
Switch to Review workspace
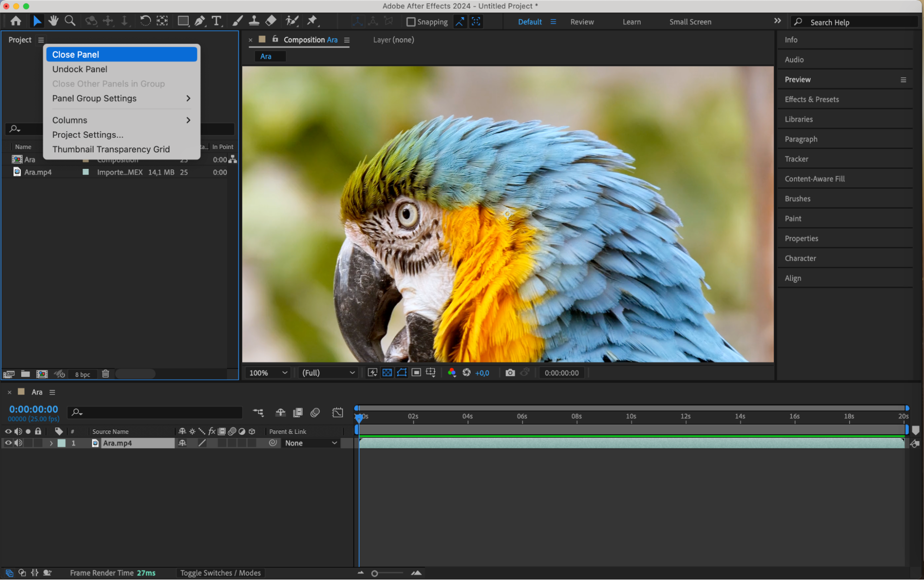tap(582, 22)
